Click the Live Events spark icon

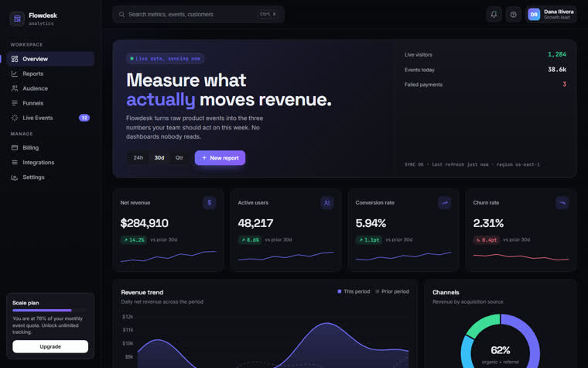(x=15, y=118)
